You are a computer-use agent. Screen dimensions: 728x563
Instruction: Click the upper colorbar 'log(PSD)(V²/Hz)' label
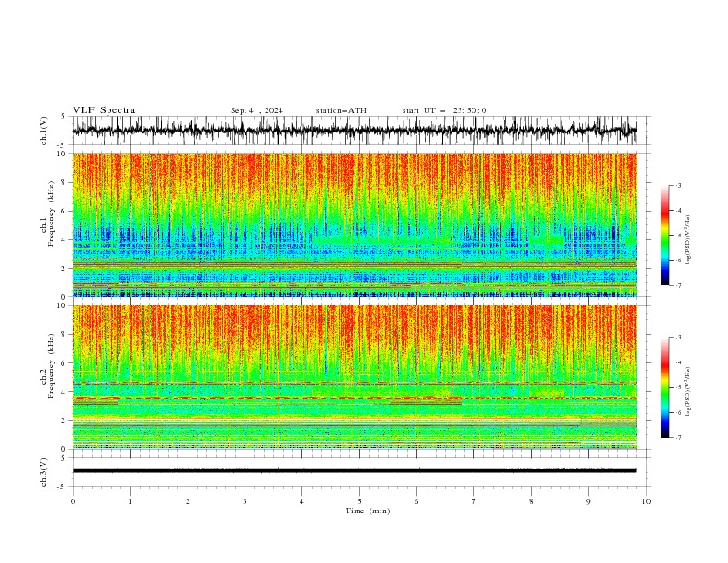pos(688,240)
